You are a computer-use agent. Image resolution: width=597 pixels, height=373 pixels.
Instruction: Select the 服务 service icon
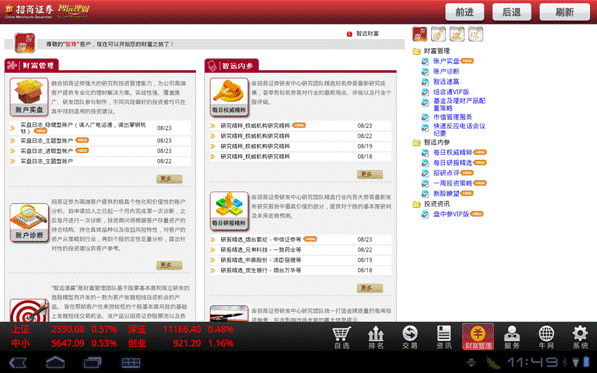(x=512, y=337)
